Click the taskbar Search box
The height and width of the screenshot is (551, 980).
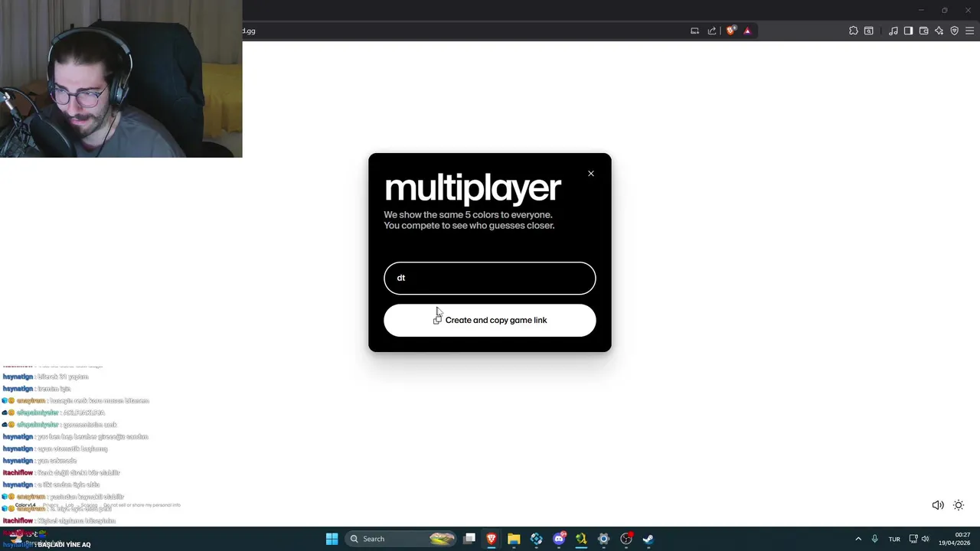point(400,539)
